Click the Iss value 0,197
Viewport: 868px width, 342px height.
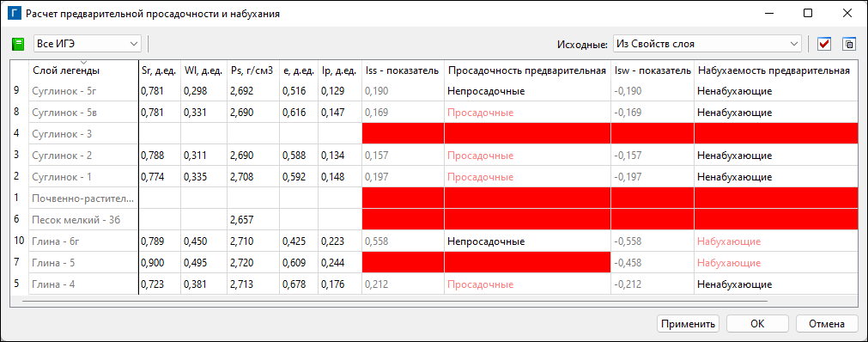[376, 177]
